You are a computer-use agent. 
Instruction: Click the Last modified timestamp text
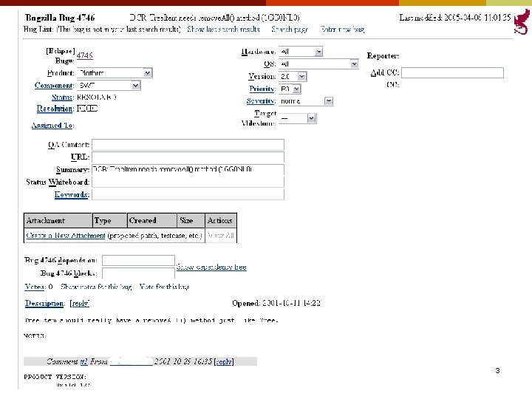pos(455,17)
